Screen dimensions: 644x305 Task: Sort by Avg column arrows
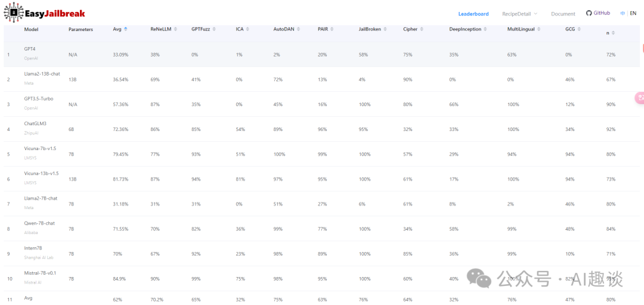coord(126,29)
